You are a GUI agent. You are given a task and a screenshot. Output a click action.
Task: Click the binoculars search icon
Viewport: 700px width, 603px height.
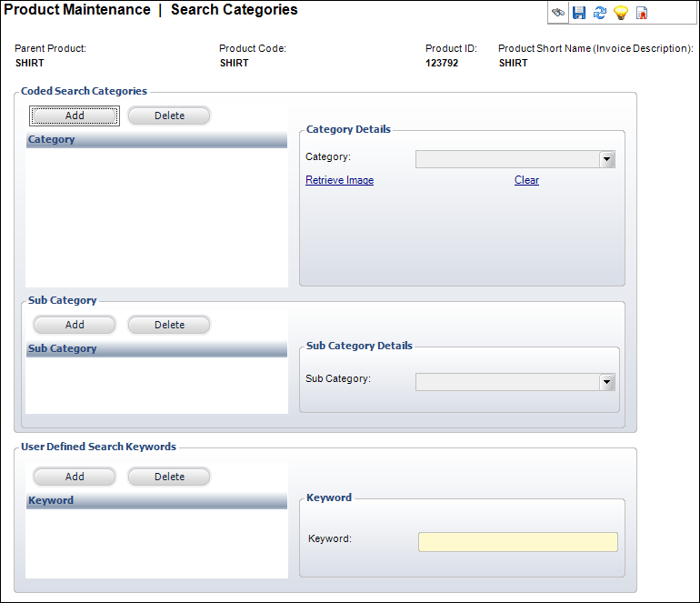pyautogui.click(x=558, y=13)
